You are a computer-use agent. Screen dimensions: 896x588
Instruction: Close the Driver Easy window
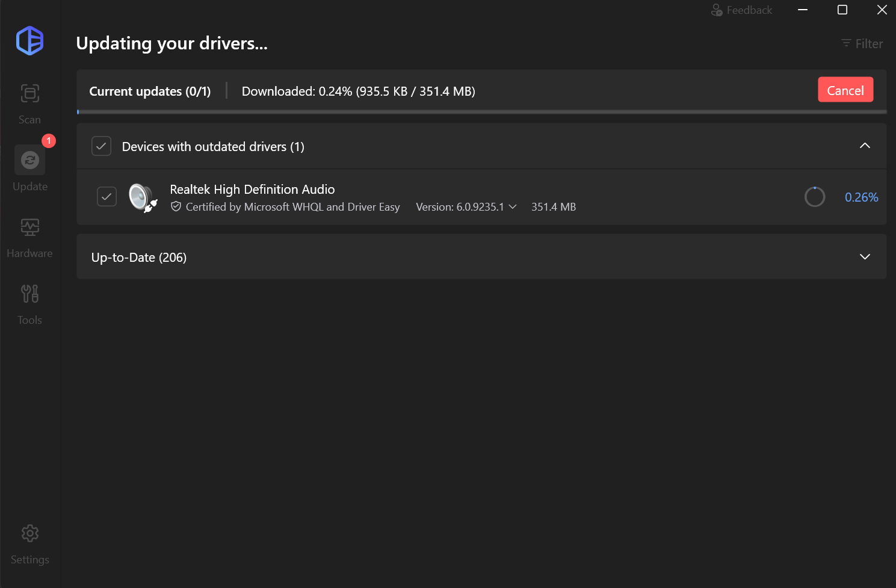tap(882, 10)
